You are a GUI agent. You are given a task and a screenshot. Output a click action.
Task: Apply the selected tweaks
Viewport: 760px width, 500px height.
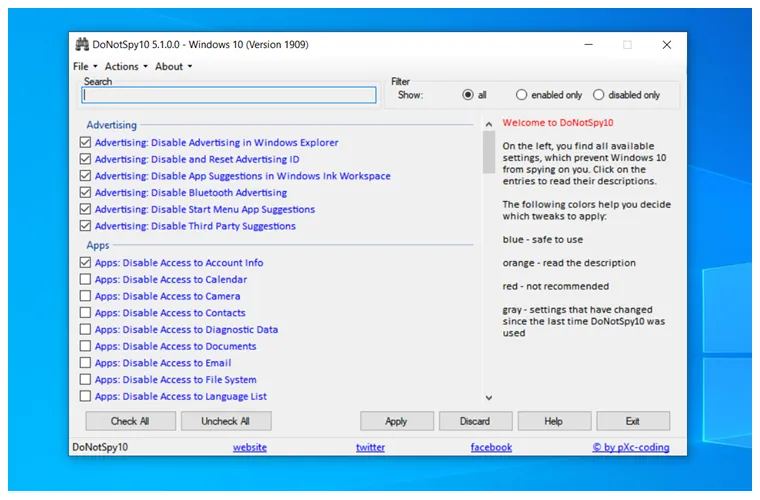point(396,421)
